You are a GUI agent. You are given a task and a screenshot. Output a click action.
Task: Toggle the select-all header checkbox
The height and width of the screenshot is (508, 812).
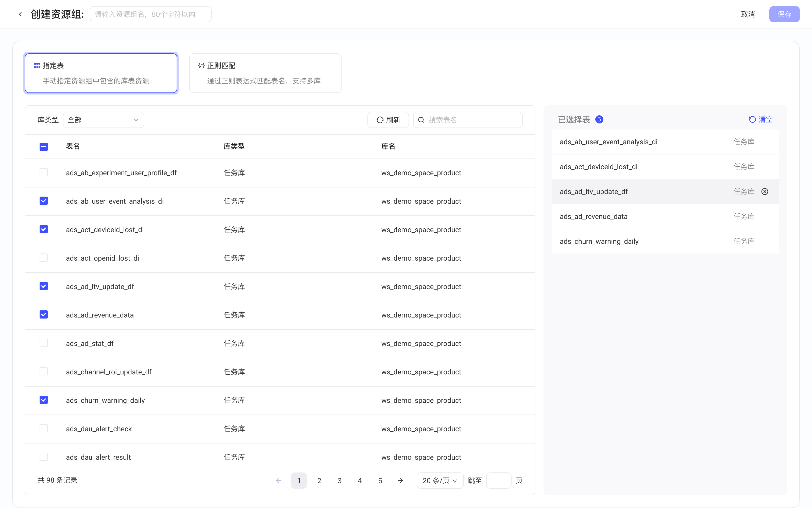tap(44, 147)
